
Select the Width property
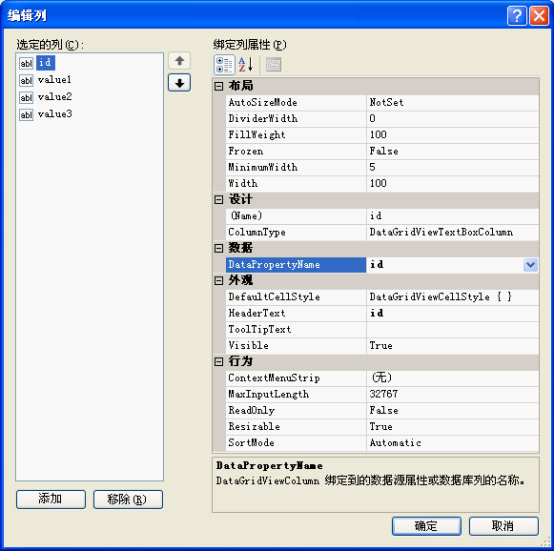296,184
